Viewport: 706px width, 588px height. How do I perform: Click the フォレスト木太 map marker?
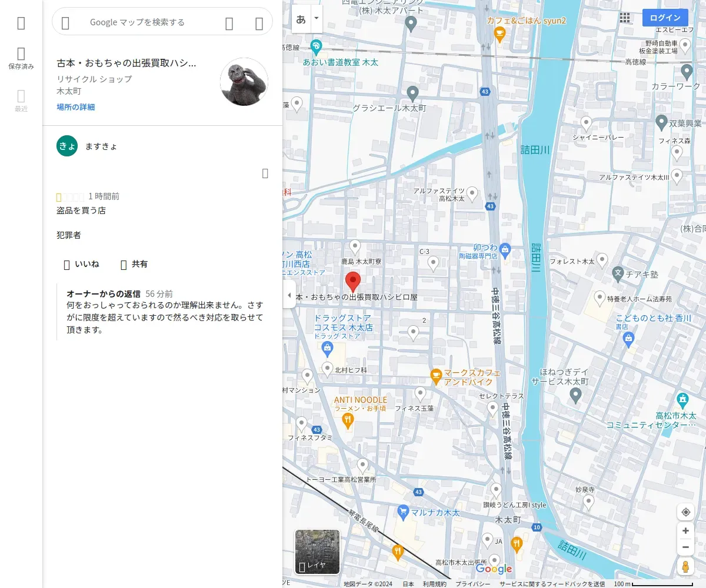[602, 260]
